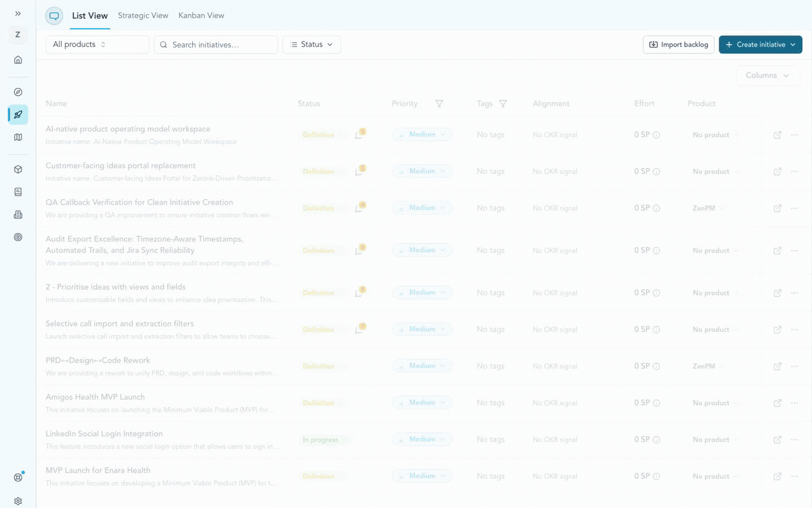Open the Z workspace avatar

click(18, 35)
